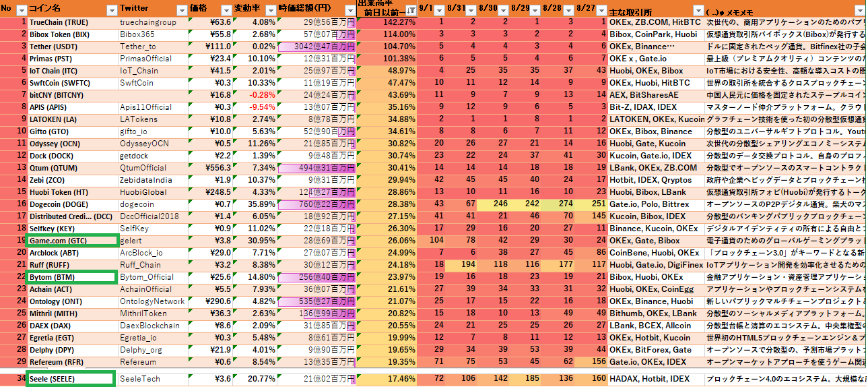Click the red -9.54% change cell for APIS
This screenshot has height=389, width=868.
click(x=255, y=107)
